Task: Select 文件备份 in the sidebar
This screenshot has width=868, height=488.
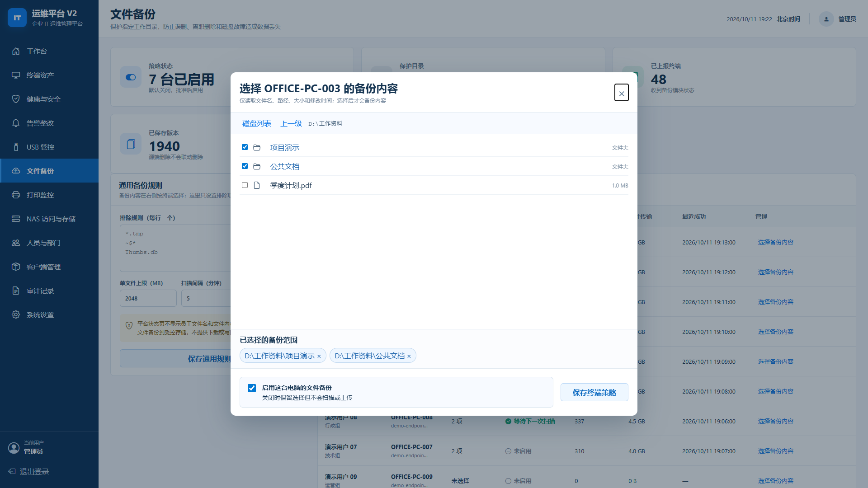Action: coord(49,171)
